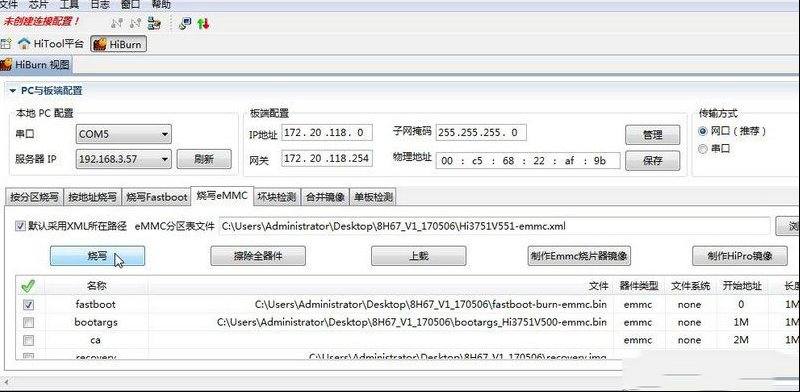Open the 日志 menu
The image size is (800, 392).
100,5
